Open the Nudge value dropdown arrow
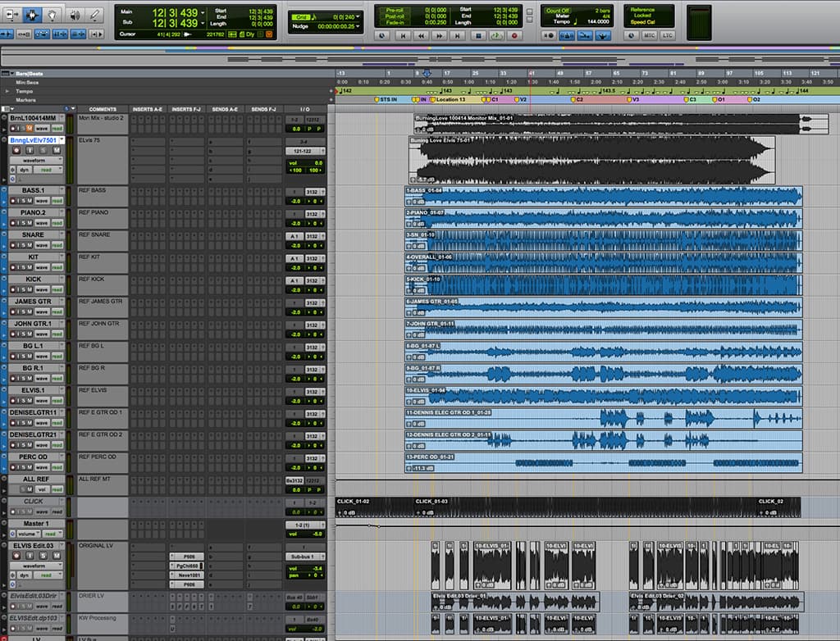840x641 pixels. pos(358,25)
